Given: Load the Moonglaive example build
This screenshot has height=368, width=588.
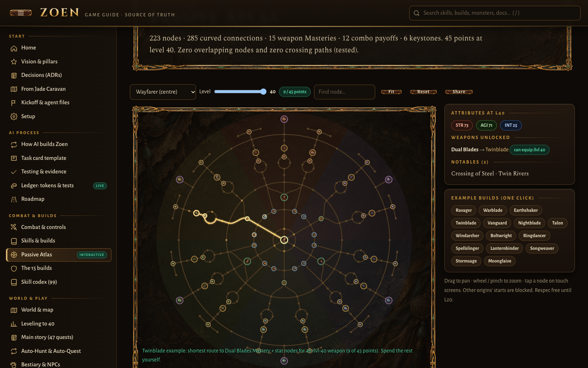Looking at the screenshot, I should tap(500, 261).
